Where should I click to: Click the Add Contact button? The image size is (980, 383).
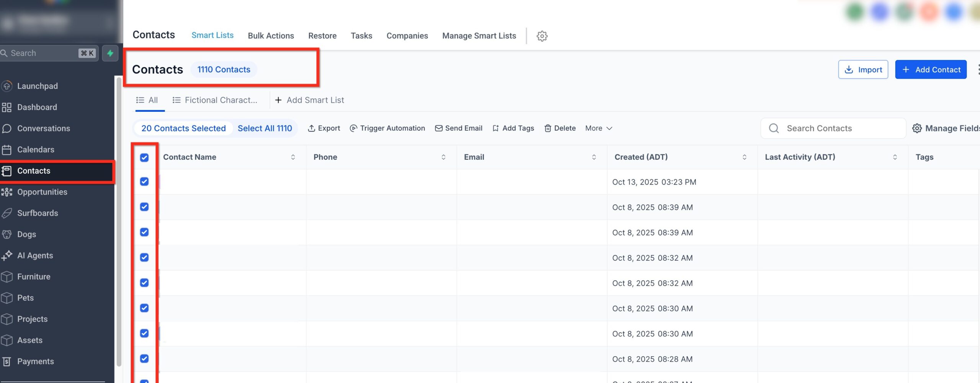pos(931,69)
